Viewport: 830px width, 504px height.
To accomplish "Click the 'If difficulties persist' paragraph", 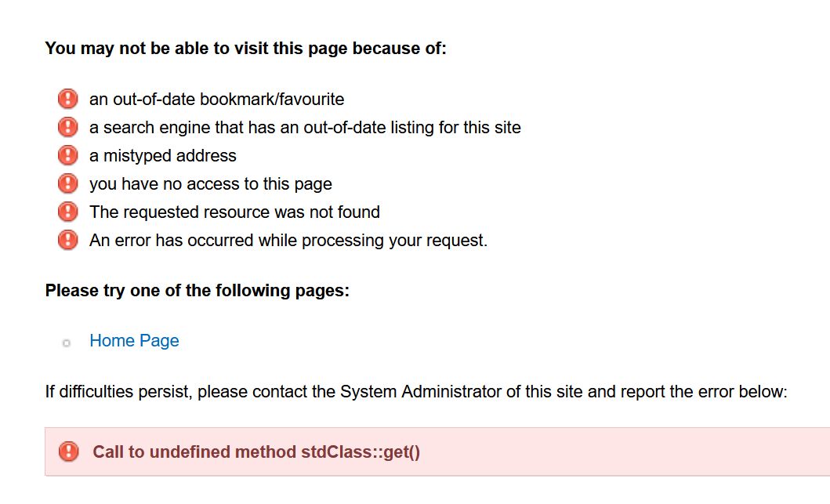I will coord(415,391).
